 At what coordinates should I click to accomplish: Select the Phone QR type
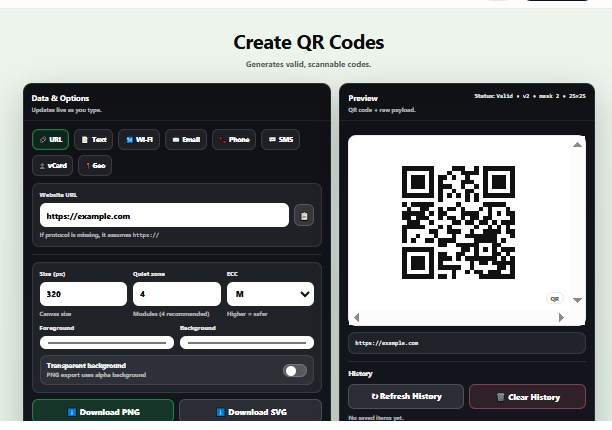point(233,140)
